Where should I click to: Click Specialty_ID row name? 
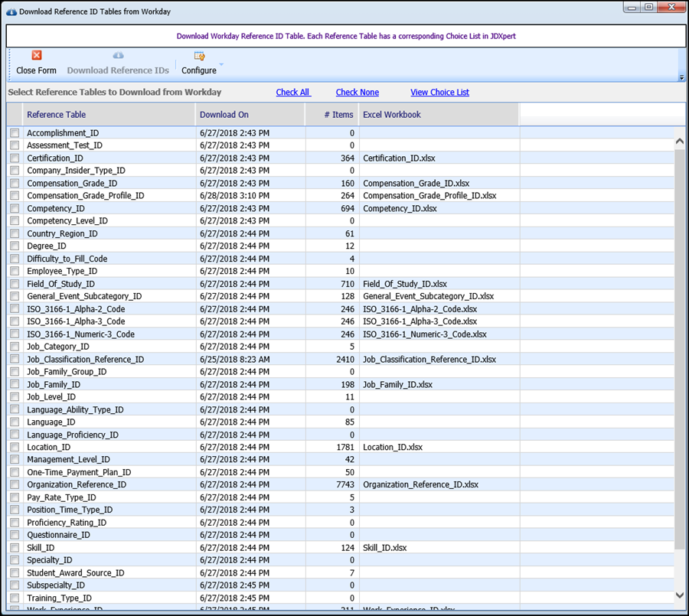[x=50, y=560]
